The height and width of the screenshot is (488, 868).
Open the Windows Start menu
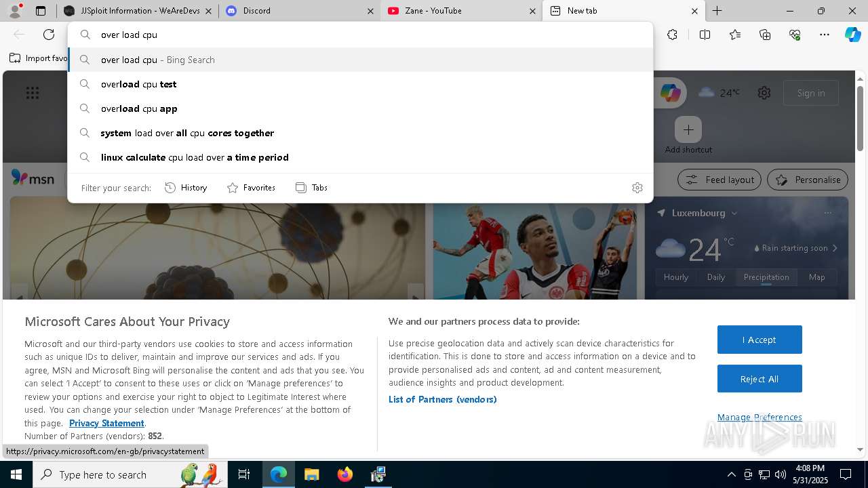coord(16,474)
